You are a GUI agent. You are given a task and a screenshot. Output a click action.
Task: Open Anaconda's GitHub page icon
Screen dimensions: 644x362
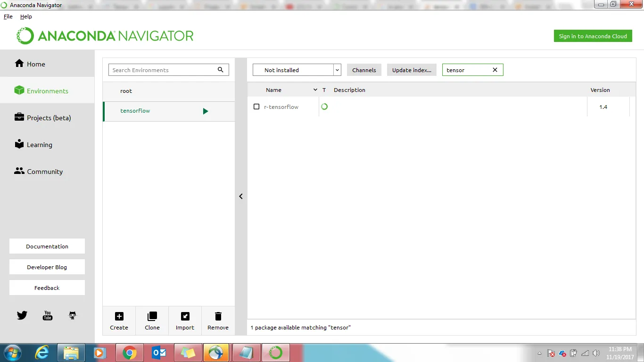[73, 315]
